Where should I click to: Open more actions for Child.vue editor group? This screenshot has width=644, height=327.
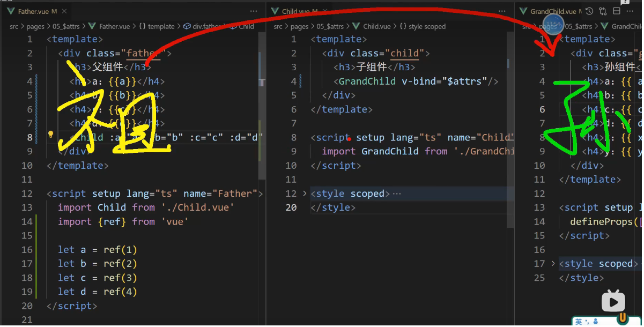pyautogui.click(x=503, y=11)
